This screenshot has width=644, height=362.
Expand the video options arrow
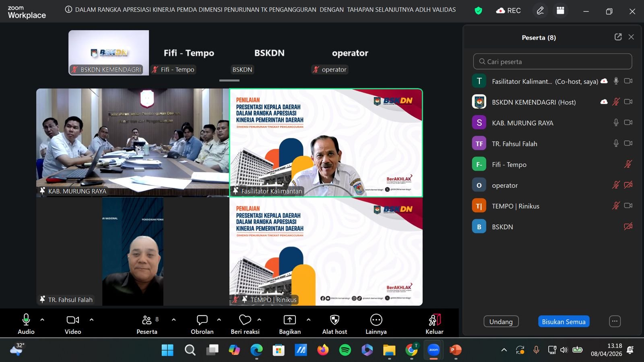tap(91, 320)
